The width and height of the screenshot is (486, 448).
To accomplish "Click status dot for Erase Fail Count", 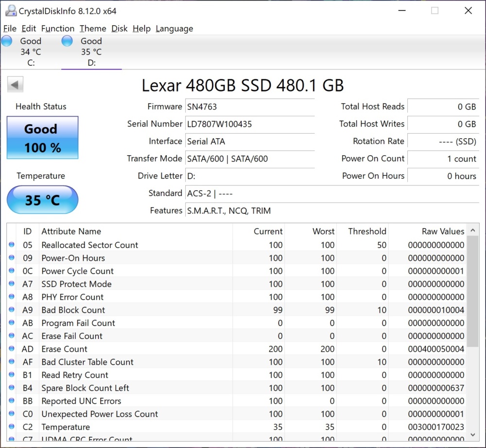I will tap(12, 336).
